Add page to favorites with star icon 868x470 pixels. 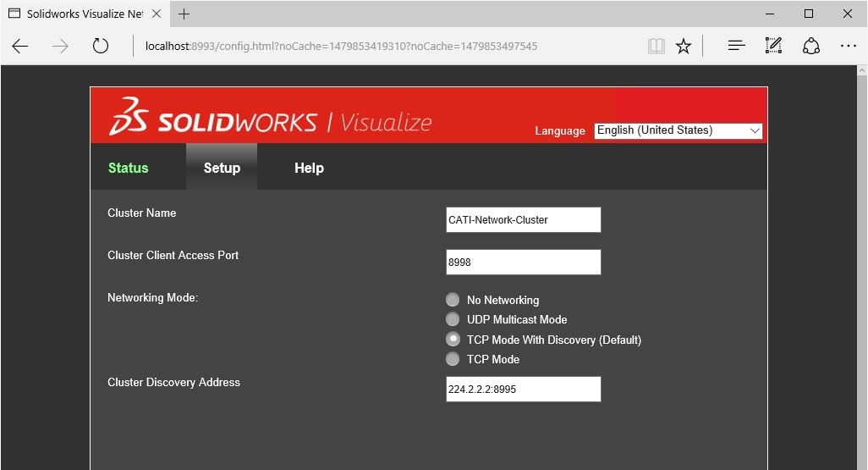[x=684, y=46]
